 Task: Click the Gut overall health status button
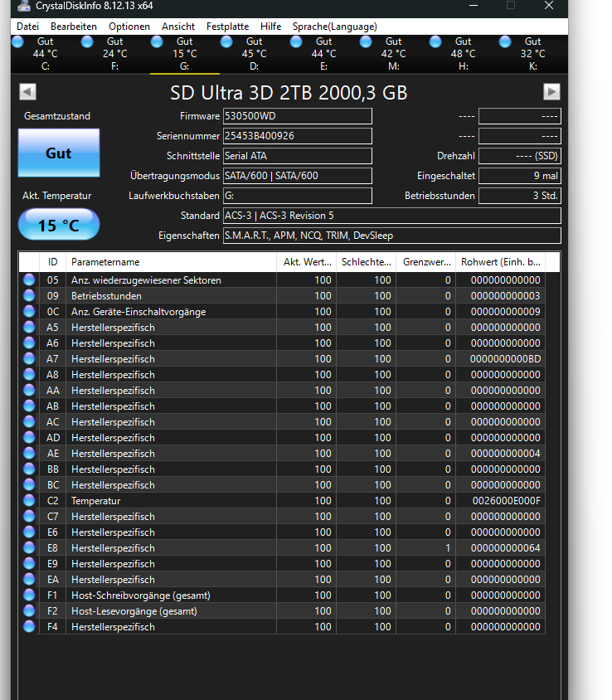coord(59,153)
